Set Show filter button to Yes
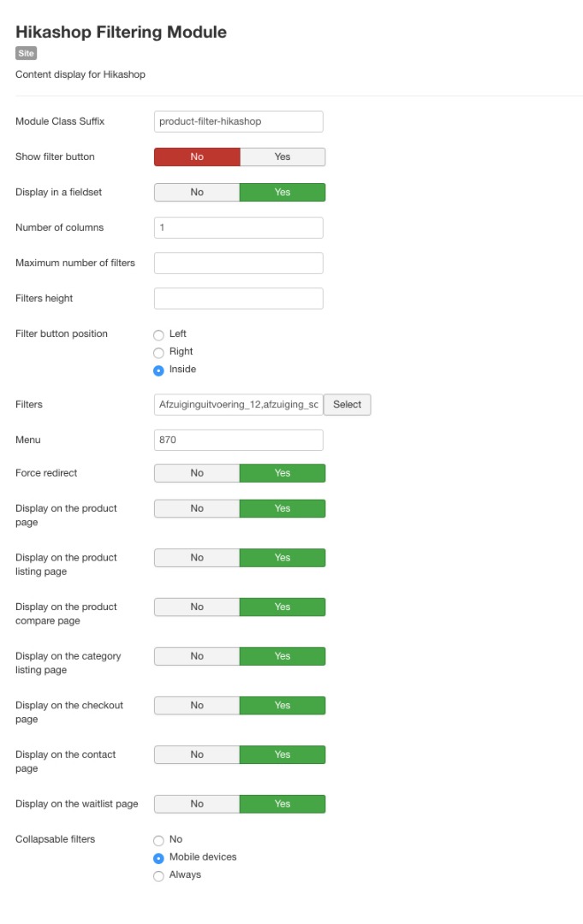The image size is (583, 924). click(x=283, y=157)
